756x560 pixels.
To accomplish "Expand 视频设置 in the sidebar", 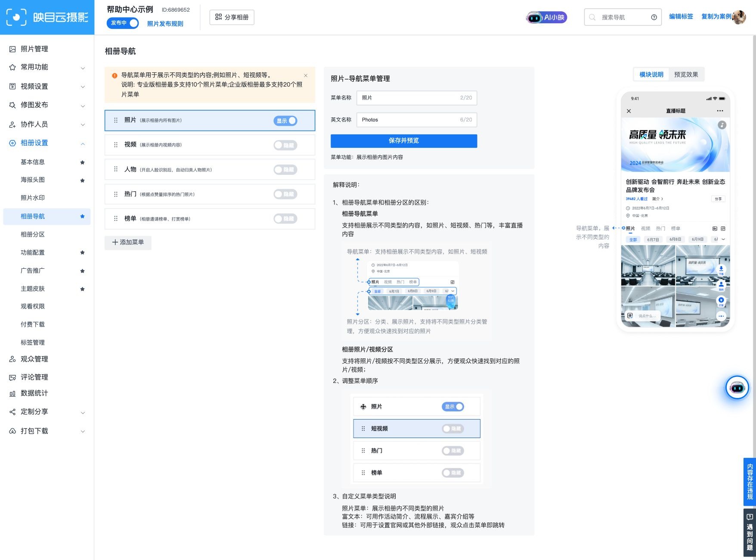I will (x=83, y=87).
